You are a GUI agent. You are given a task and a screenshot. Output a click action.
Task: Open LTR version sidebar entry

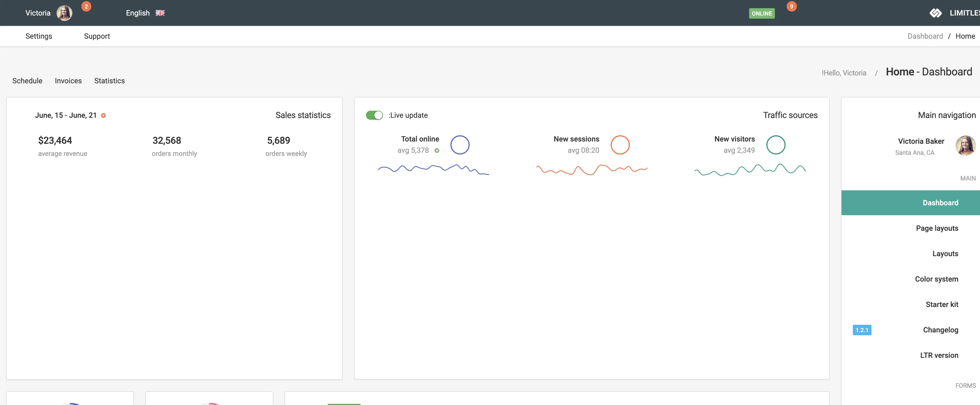(910, 355)
